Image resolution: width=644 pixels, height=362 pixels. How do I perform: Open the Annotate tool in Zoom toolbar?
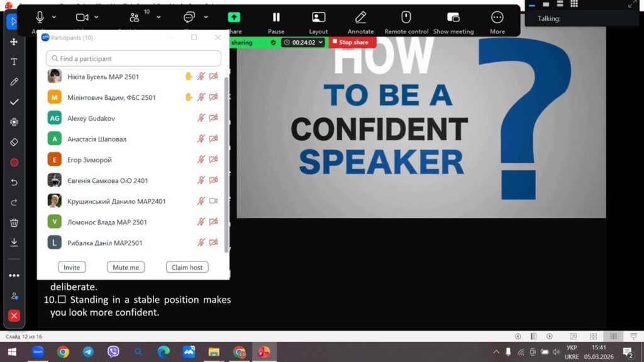point(360,21)
